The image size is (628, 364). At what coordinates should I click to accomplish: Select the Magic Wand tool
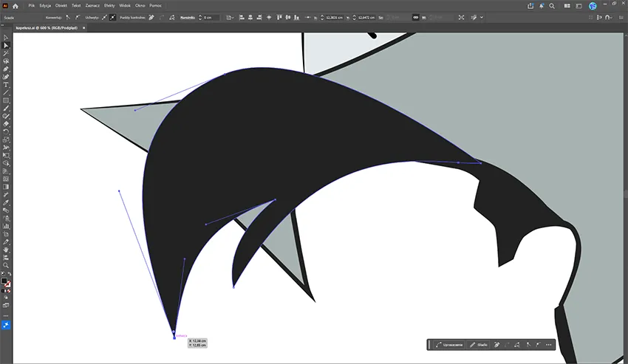pos(6,53)
